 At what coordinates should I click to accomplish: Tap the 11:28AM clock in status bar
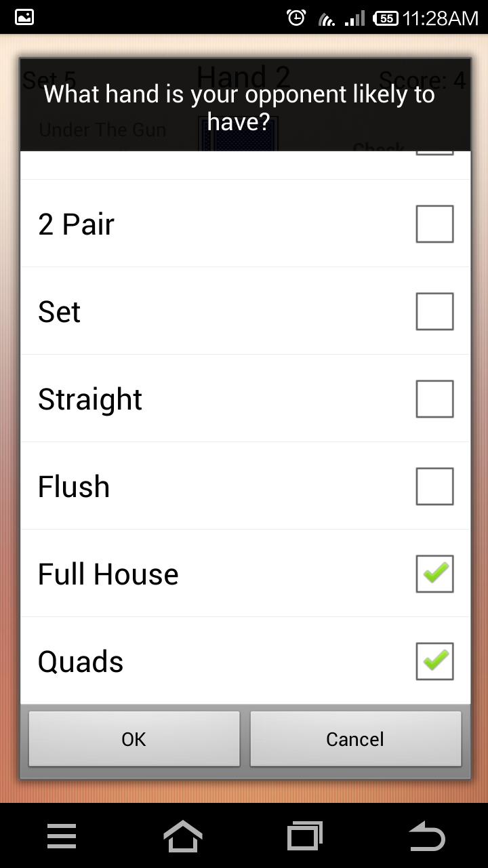(441, 18)
